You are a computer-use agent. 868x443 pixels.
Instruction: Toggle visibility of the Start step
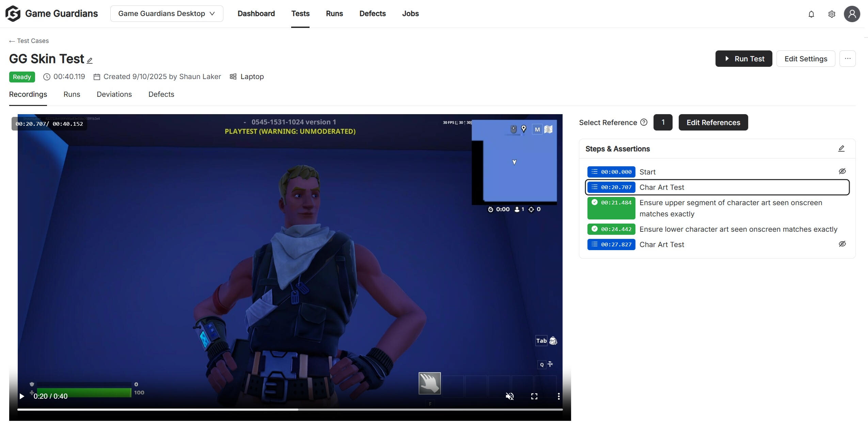842,171
